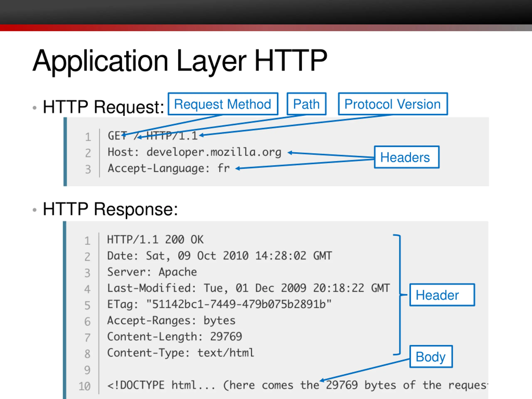Select the "Content-Type: text/html" line
Image resolution: width=532 pixels, height=399 pixels.
pos(180,353)
